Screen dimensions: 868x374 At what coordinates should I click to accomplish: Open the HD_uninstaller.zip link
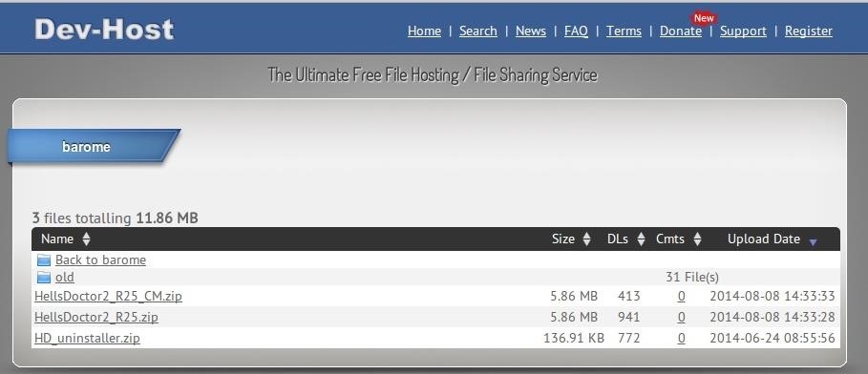point(87,338)
